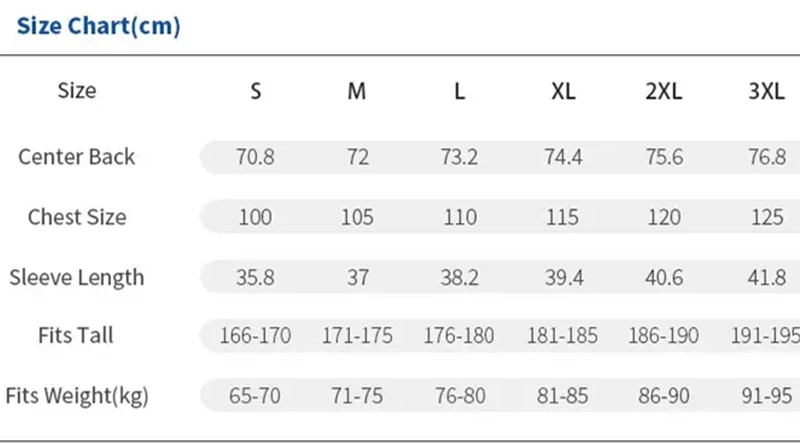Click height range 171-175

pyautogui.click(x=357, y=336)
